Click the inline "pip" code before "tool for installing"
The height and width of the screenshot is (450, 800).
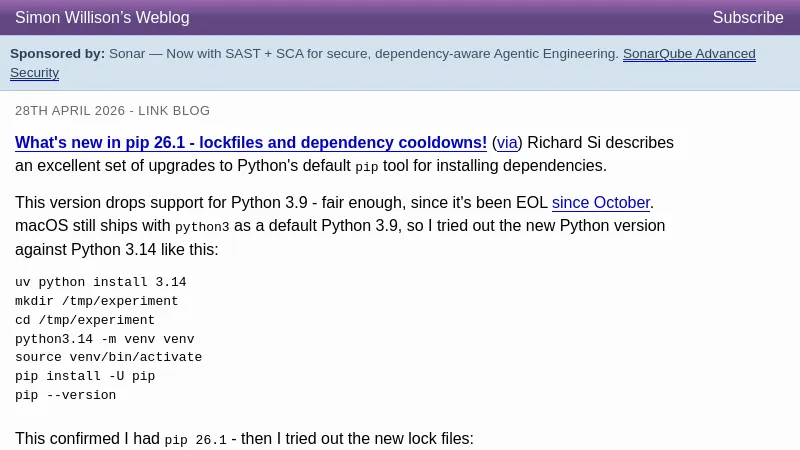367,167
